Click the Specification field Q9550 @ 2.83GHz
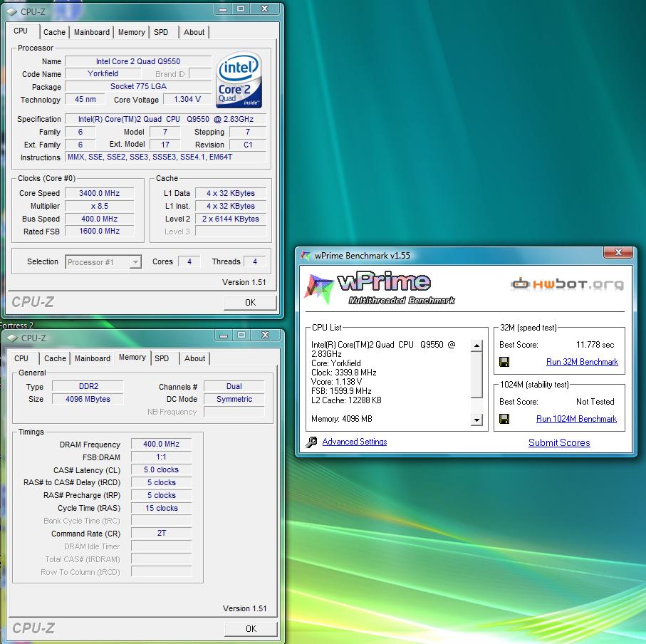 point(166,119)
